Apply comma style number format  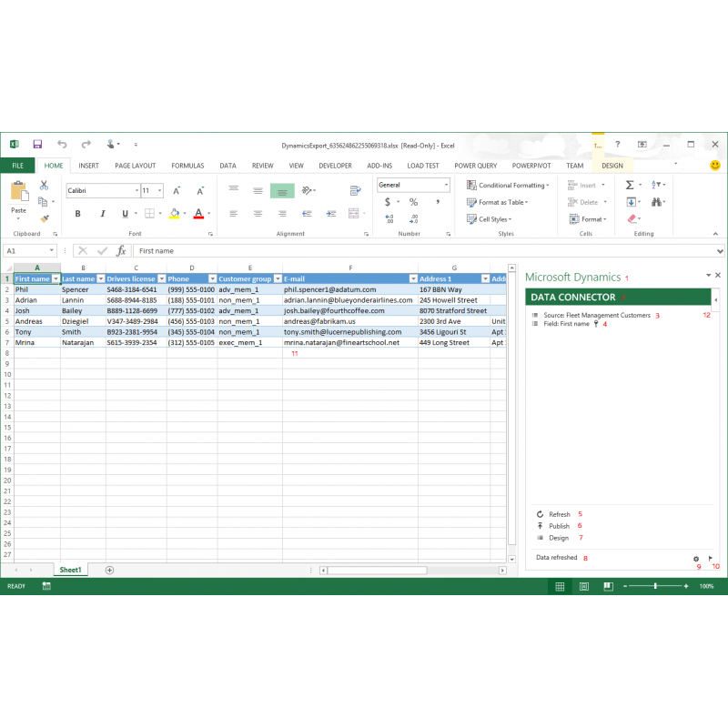tap(438, 202)
